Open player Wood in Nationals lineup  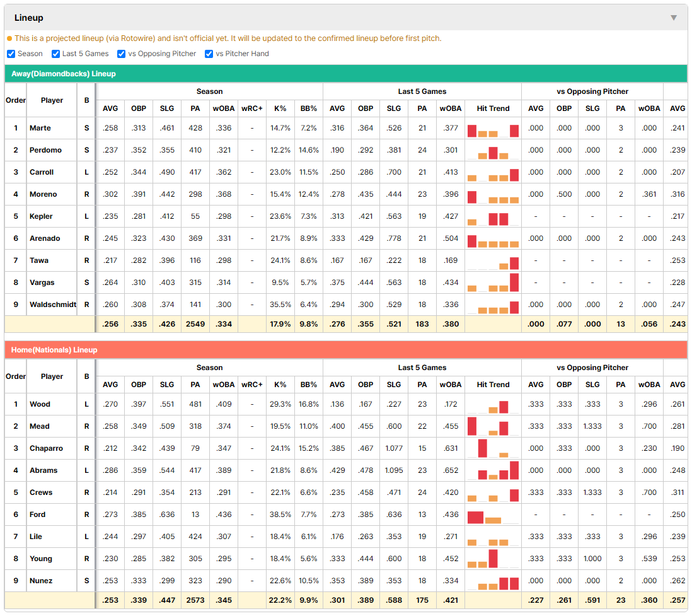coord(40,404)
